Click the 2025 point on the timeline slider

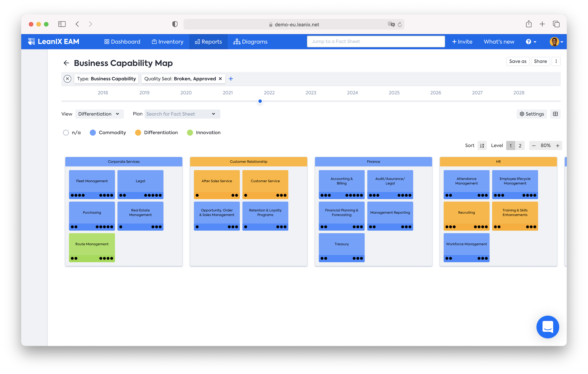pos(394,101)
